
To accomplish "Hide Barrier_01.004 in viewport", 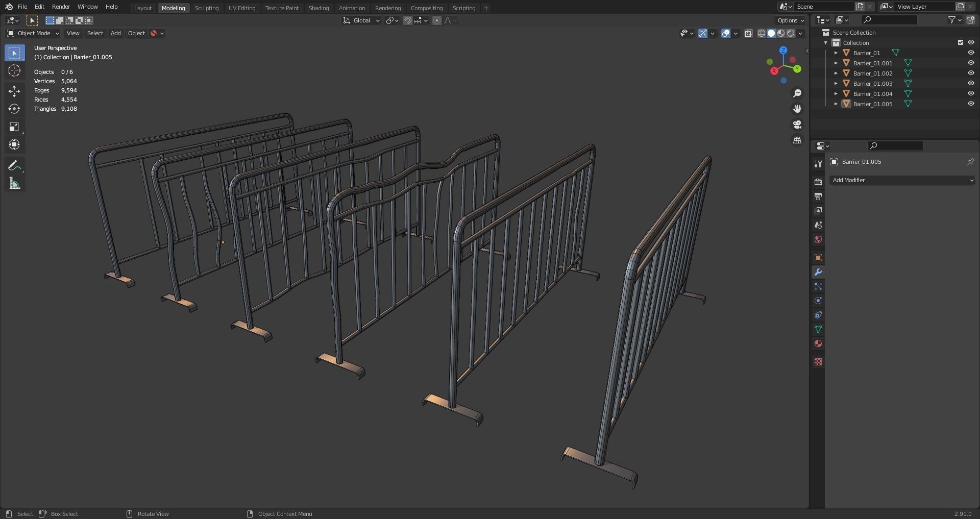I will coord(971,93).
